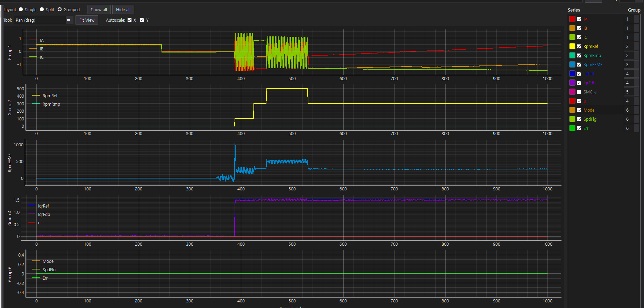This screenshot has height=308, width=644.
Task: Select the Group field of SMC_e
Action: pyautogui.click(x=631, y=92)
